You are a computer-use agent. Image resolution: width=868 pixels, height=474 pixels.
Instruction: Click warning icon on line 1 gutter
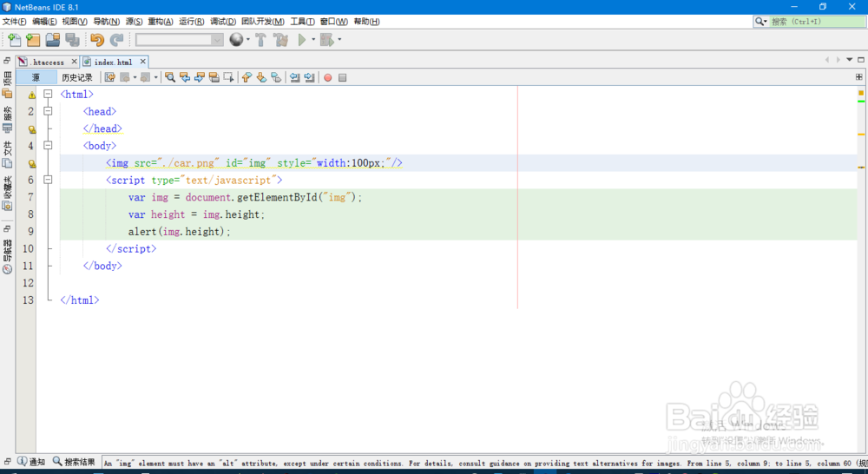31,95
